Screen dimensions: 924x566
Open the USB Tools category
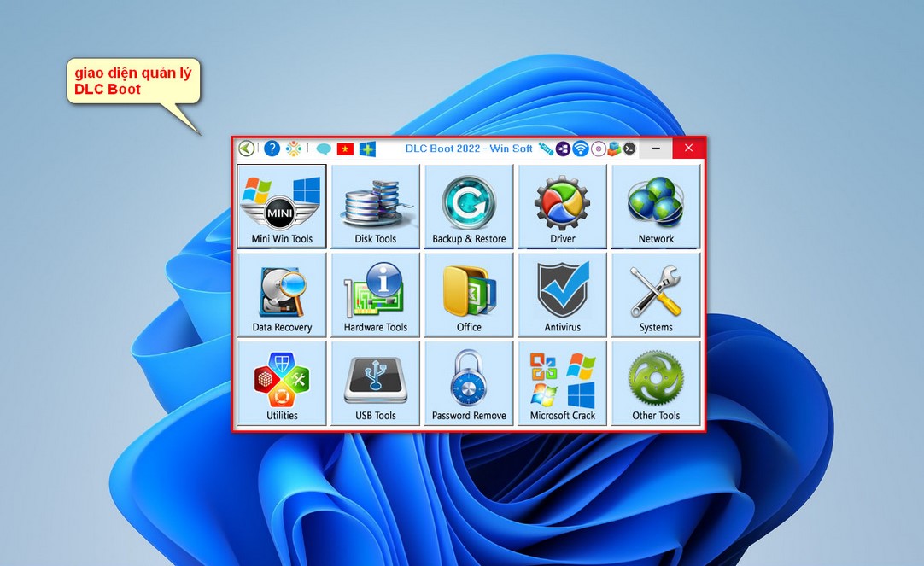(376, 382)
